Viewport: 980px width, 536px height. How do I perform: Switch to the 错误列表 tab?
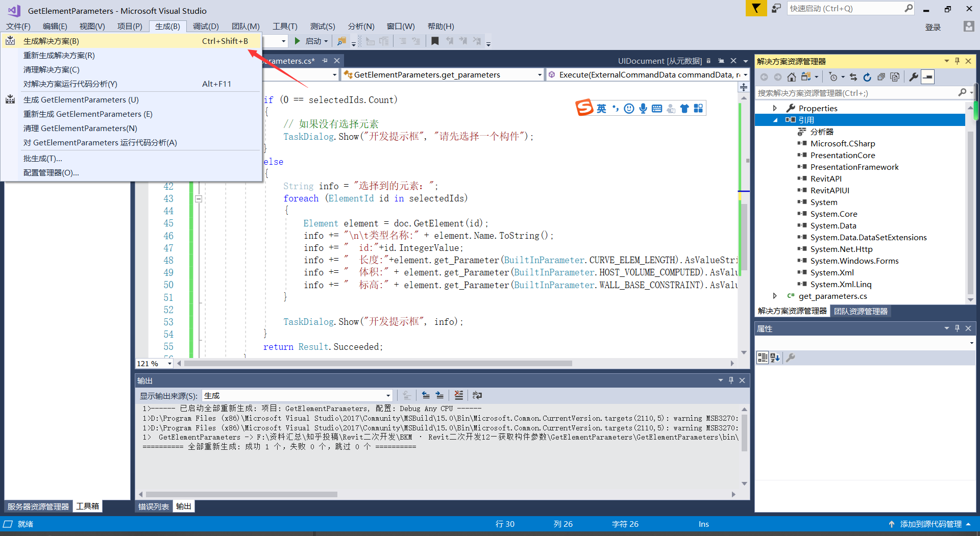click(153, 506)
